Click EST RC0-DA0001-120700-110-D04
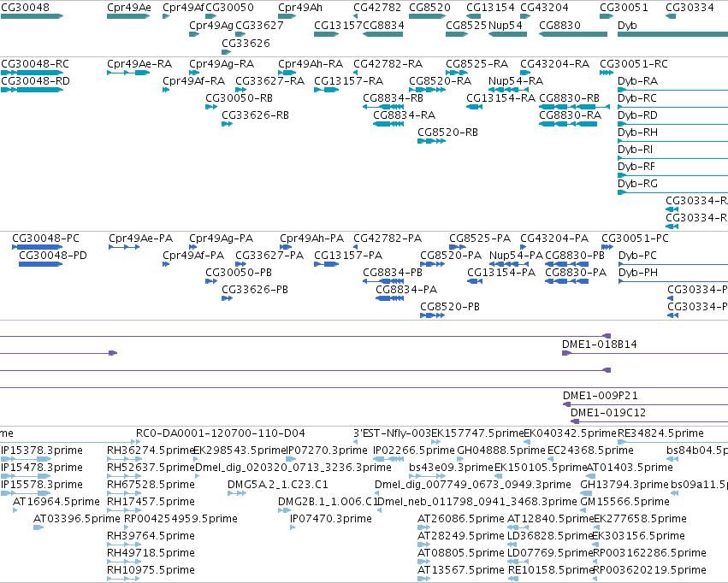 pos(221,433)
